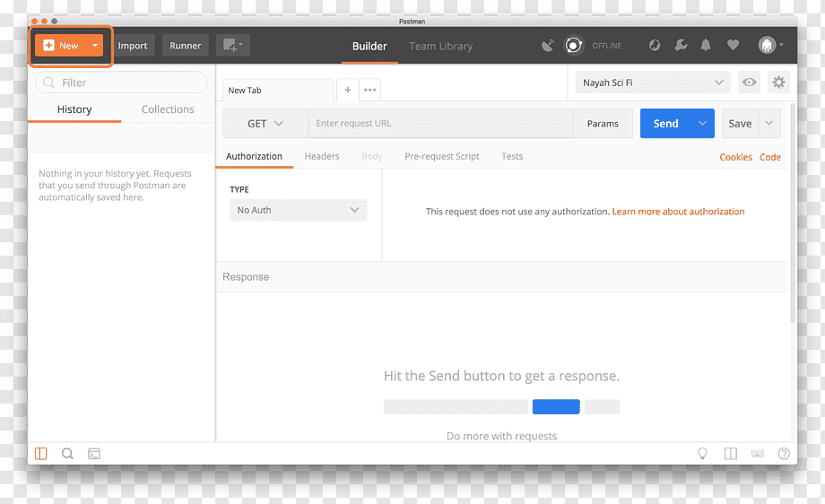This screenshot has width=825, height=504.
Task: Click the blue Send button
Action: pyautogui.click(x=665, y=124)
